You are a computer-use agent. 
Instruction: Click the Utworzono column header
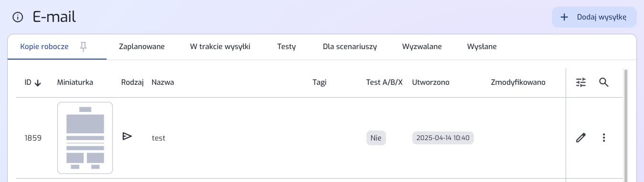click(431, 82)
